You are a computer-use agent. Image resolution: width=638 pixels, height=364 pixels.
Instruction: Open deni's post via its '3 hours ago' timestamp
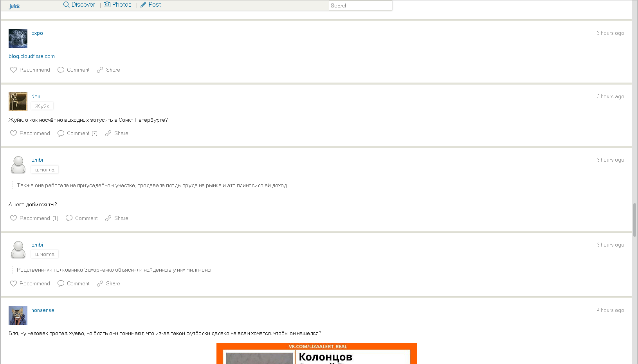610,97
